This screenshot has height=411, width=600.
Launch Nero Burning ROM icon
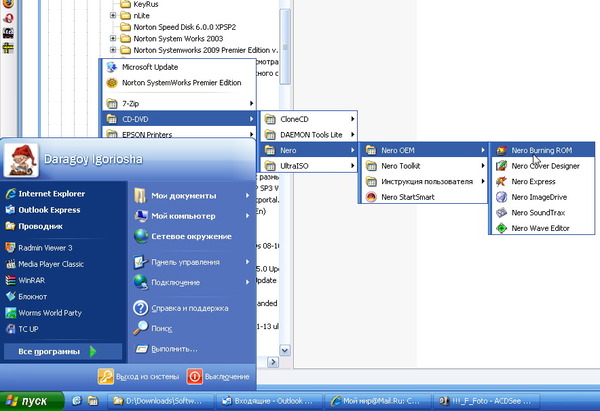(x=501, y=150)
